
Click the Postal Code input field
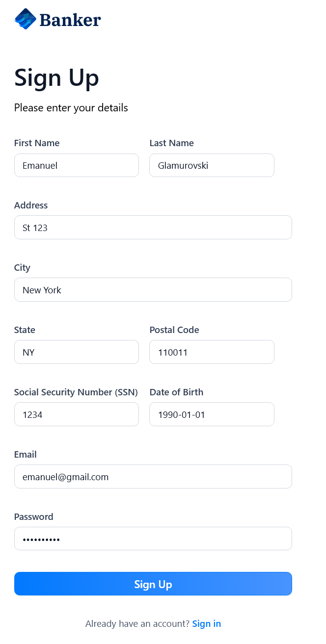212,352
